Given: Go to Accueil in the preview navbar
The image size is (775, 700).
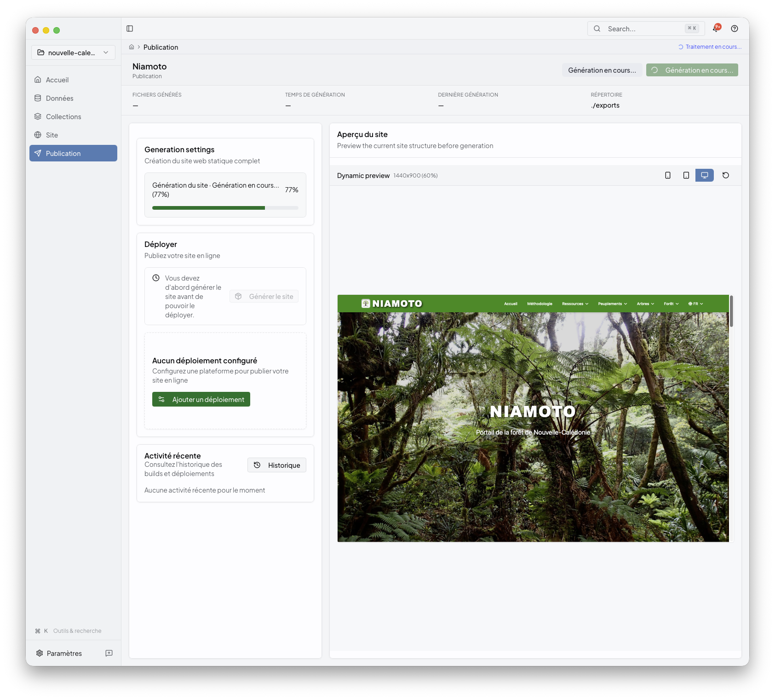Looking at the screenshot, I should click(511, 304).
